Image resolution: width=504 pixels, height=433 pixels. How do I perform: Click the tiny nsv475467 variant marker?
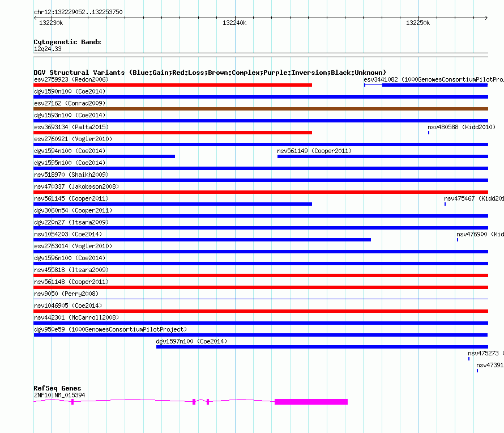pyautogui.click(x=445, y=204)
